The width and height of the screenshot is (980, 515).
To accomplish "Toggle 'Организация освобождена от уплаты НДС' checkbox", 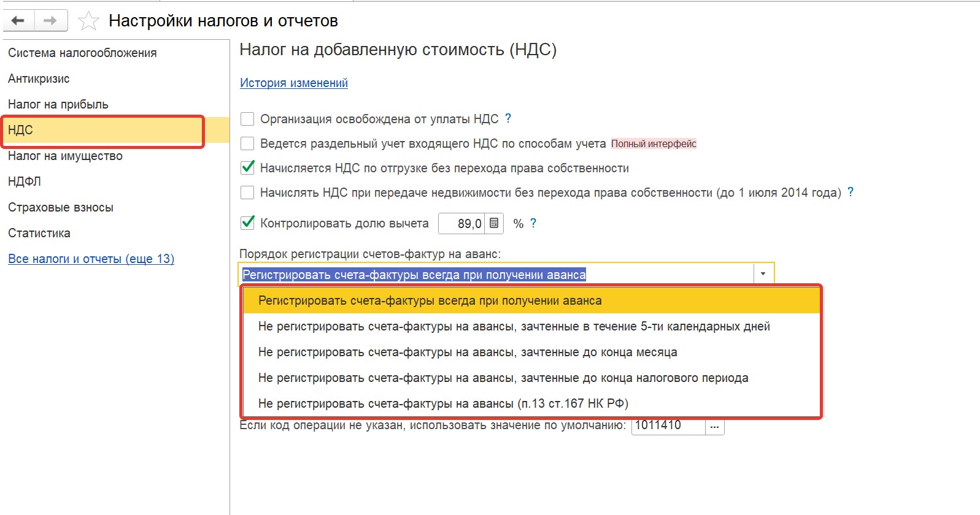I will [247, 119].
